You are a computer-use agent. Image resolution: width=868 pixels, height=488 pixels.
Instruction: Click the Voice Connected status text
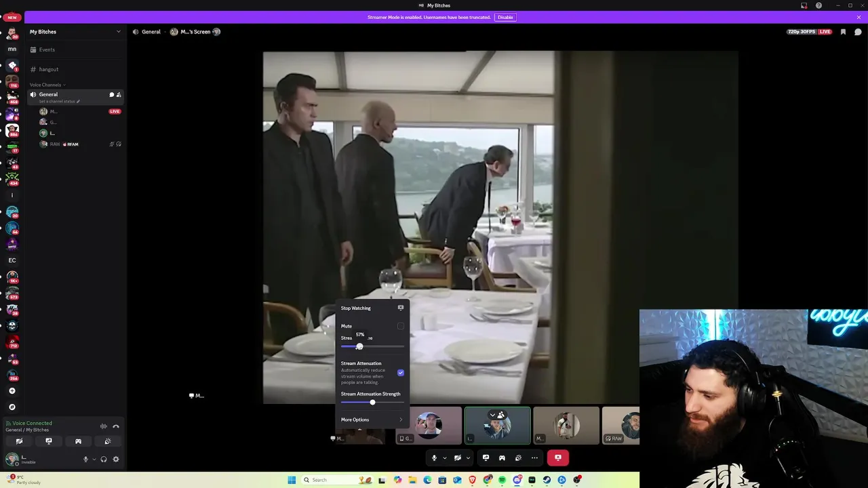tap(32, 423)
